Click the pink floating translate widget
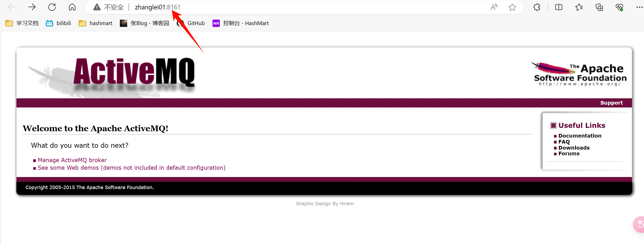 (639, 224)
